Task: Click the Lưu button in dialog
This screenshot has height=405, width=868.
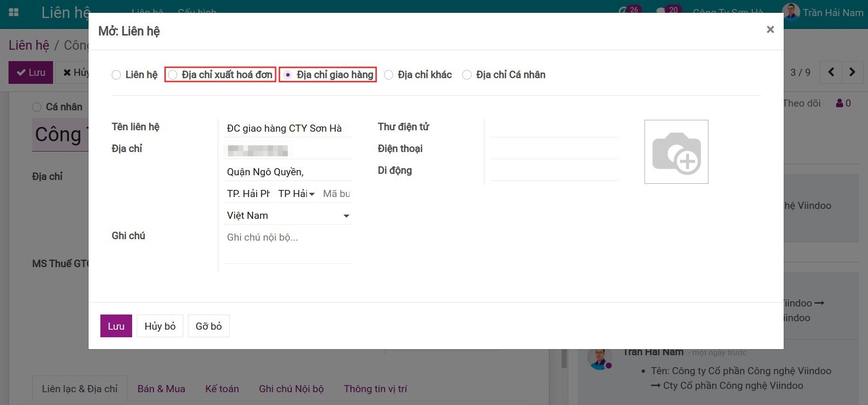Action: [116, 326]
